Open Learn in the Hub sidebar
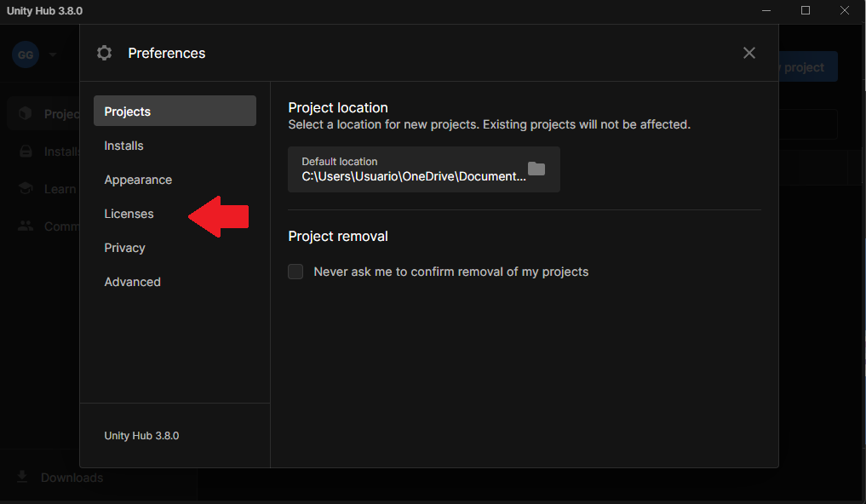Screen dimensions: 866x504 click(43, 189)
